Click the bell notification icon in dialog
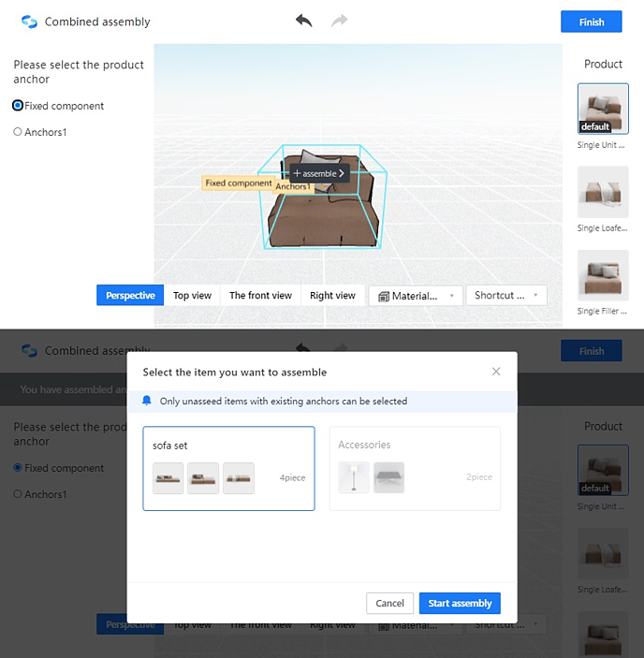 [146, 401]
